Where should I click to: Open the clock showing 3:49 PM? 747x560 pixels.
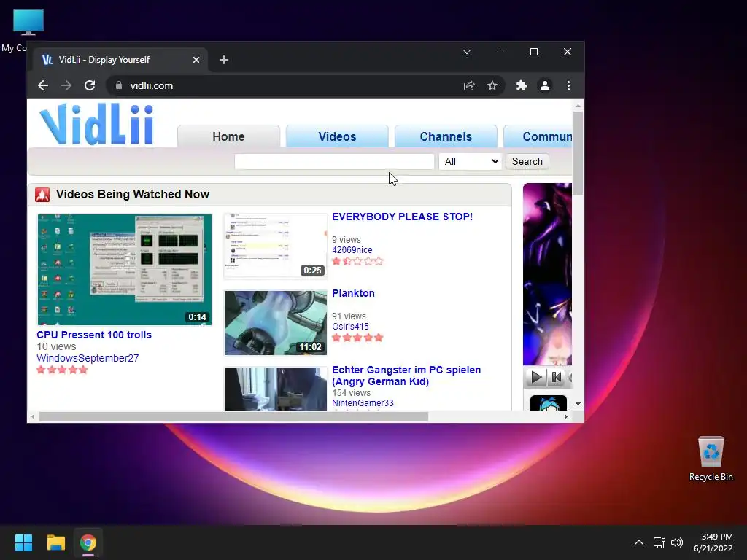713,542
